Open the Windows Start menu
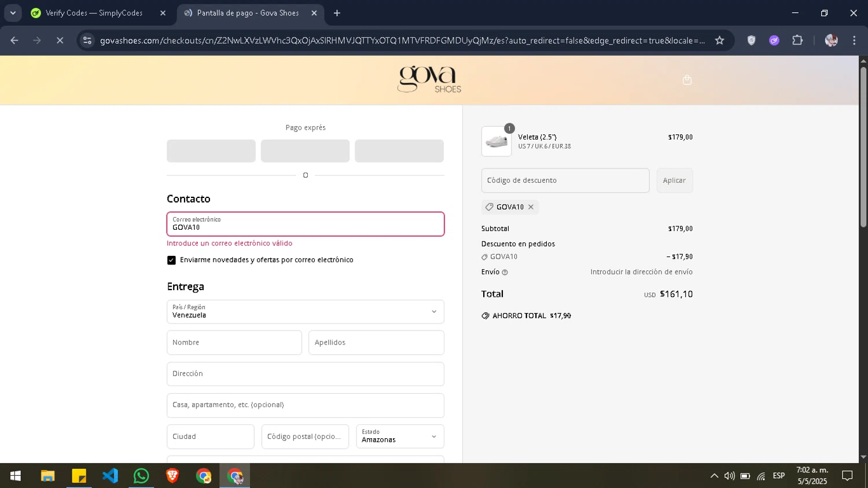Image resolution: width=868 pixels, height=488 pixels. (16, 476)
